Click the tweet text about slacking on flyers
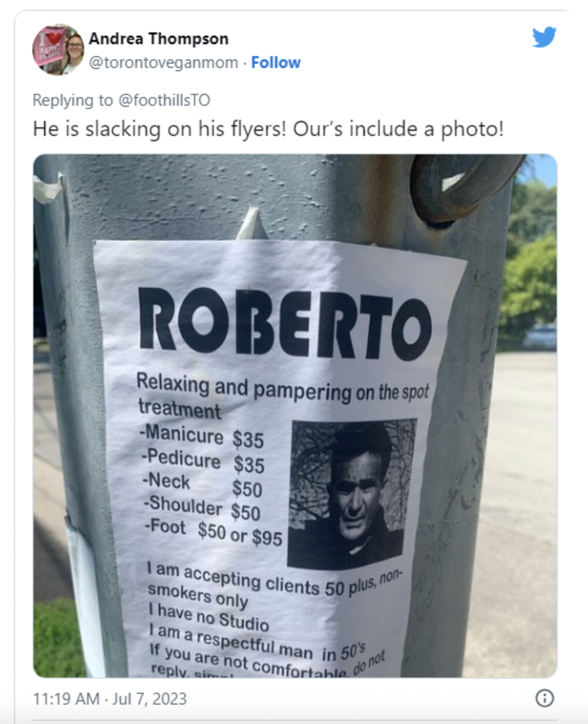The height and width of the screenshot is (724, 588). pos(268,129)
